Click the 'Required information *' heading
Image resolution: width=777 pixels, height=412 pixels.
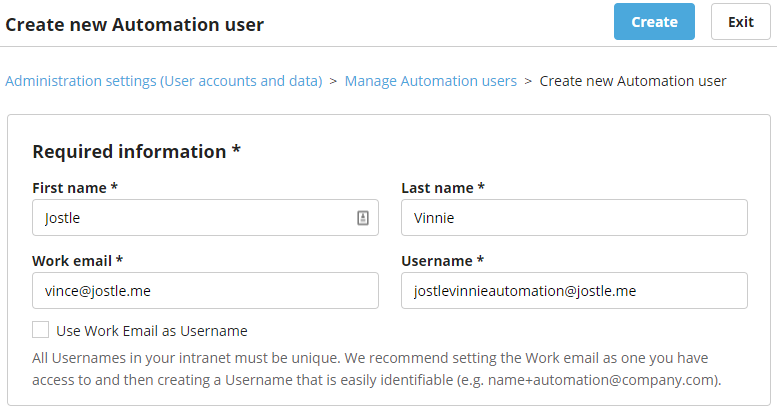[136, 151]
